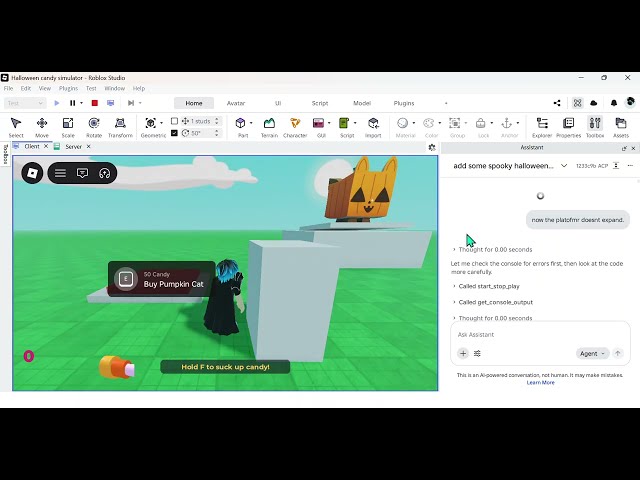This screenshot has height=480, width=640.
Task: Click the user avatar profile icon
Action: [x=630, y=102]
